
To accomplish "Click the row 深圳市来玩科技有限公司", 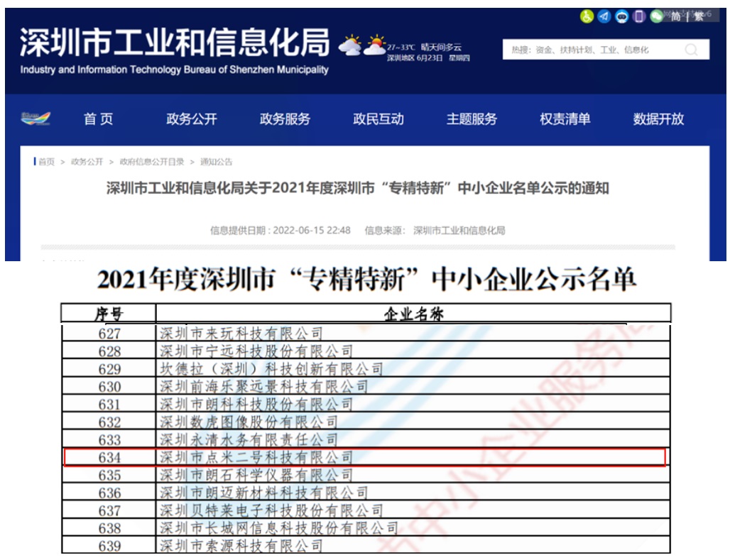I will [x=366, y=334].
